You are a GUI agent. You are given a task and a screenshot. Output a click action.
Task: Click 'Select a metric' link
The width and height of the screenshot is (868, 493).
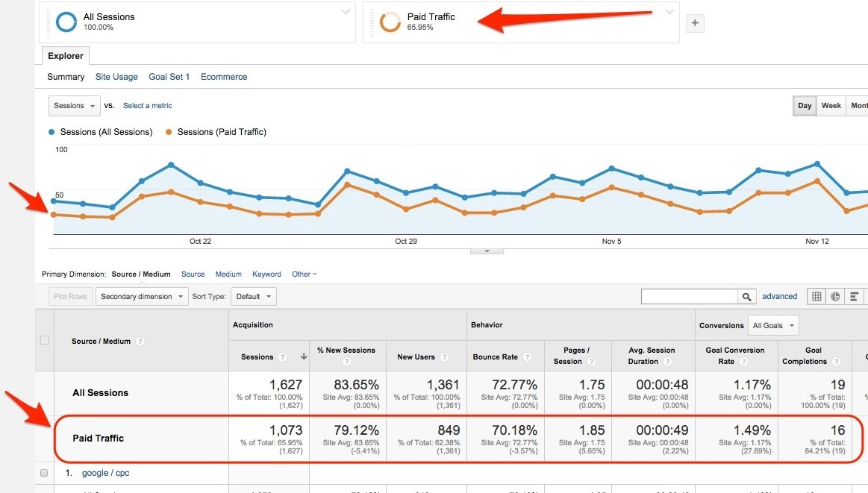click(147, 106)
